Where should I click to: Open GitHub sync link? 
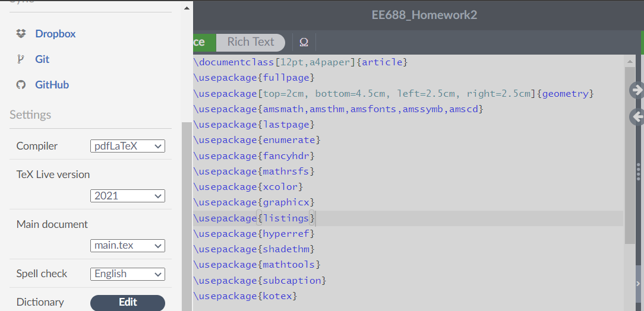52,84
